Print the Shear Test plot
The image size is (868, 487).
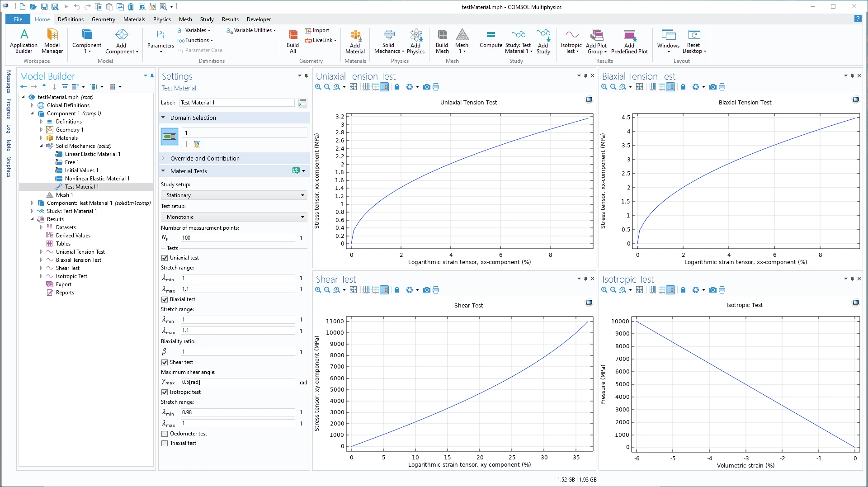tap(436, 290)
